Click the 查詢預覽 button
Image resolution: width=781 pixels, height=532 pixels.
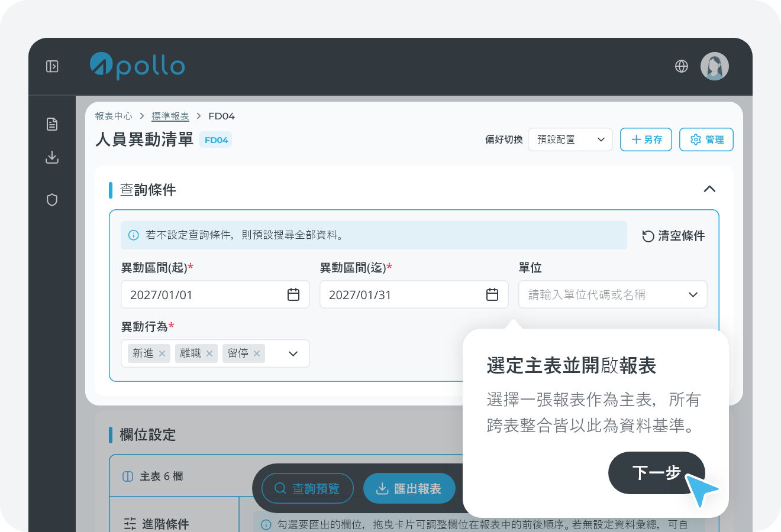tap(308, 489)
